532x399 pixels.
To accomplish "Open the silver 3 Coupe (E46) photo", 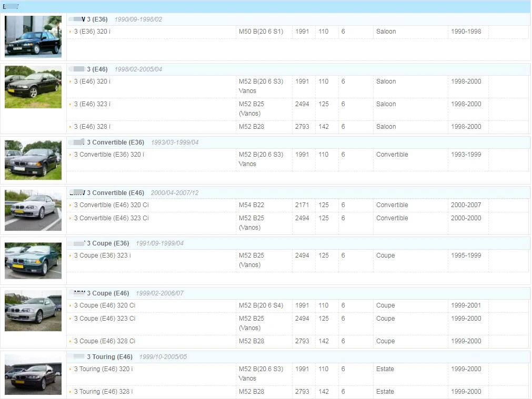I will tap(33, 311).
